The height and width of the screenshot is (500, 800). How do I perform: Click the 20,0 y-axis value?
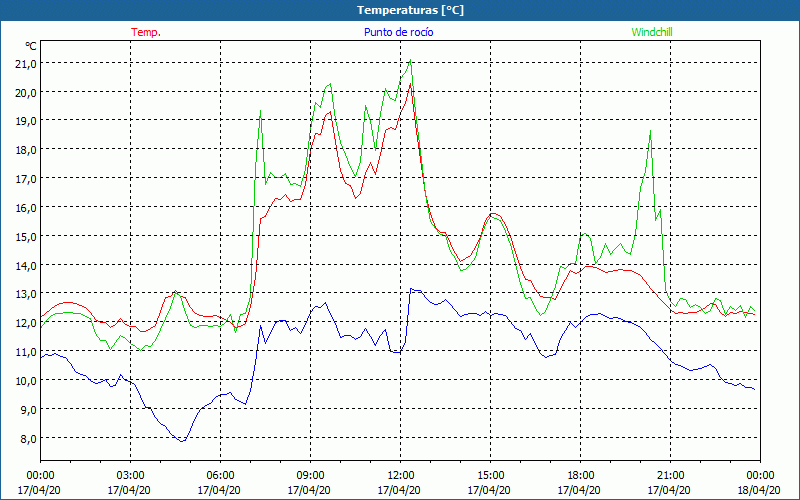coord(28,92)
